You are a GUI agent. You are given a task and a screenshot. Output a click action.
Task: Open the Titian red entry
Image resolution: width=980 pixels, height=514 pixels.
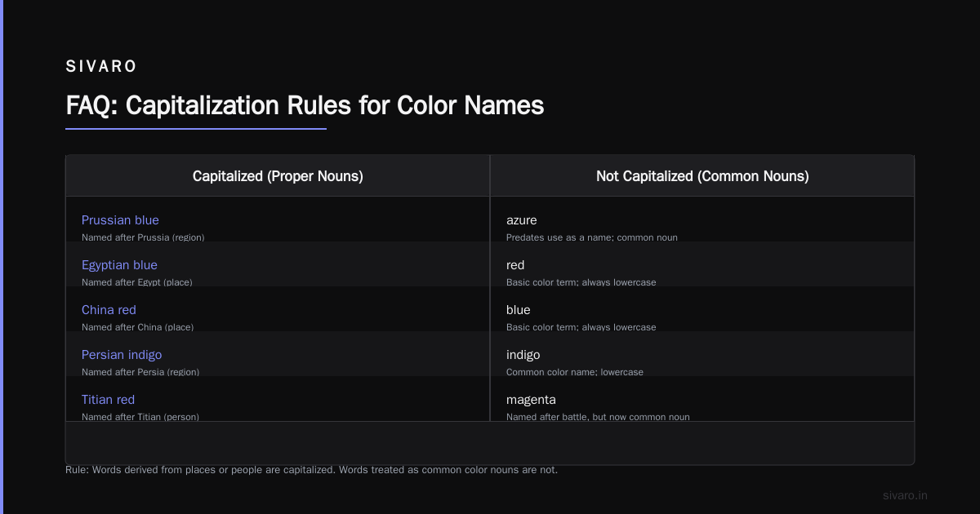pyautogui.click(x=108, y=400)
